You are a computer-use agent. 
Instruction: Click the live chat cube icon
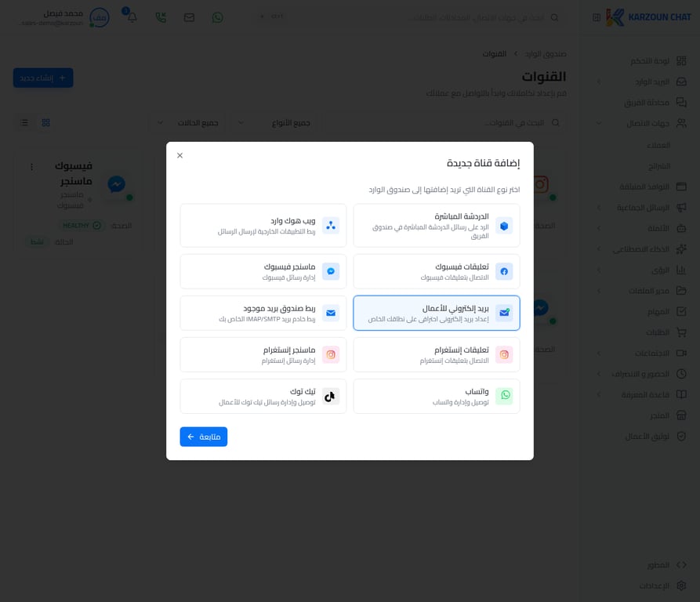coord(504,226)
